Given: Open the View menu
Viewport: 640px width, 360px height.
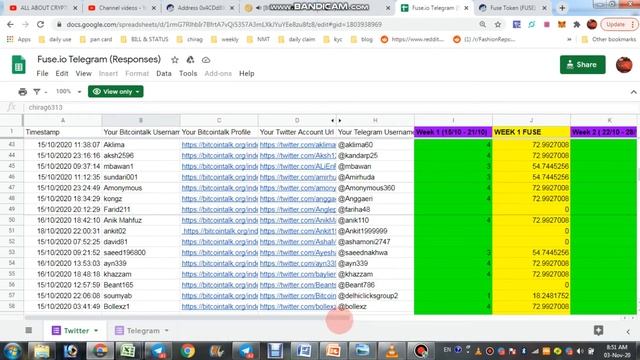Looking at the screenshot, I should (83, 73).
